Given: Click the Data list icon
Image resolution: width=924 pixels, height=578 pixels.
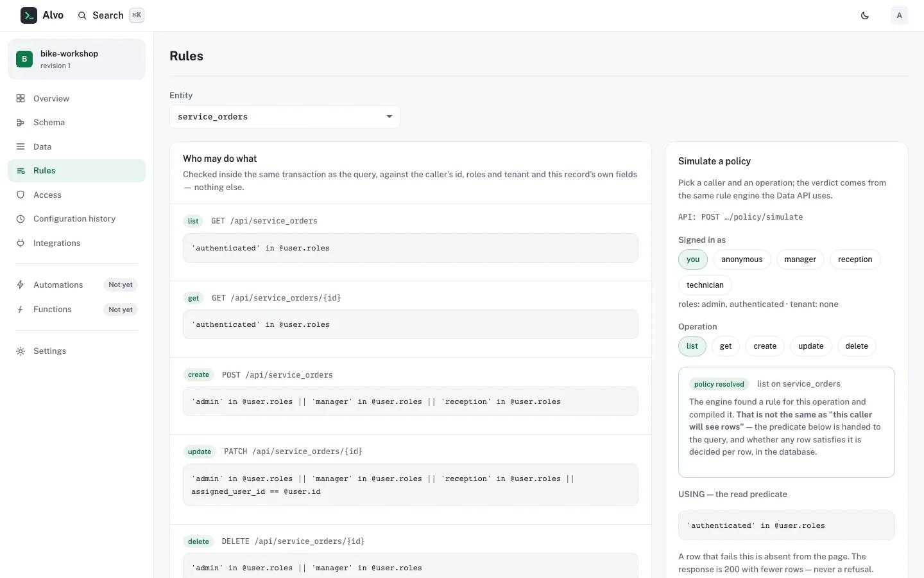Looking at the screenshot, I should click(x=21, y=146).
